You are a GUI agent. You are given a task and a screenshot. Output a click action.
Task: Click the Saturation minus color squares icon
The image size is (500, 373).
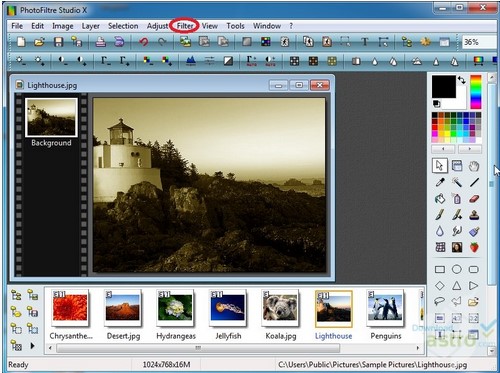(148, 61)
